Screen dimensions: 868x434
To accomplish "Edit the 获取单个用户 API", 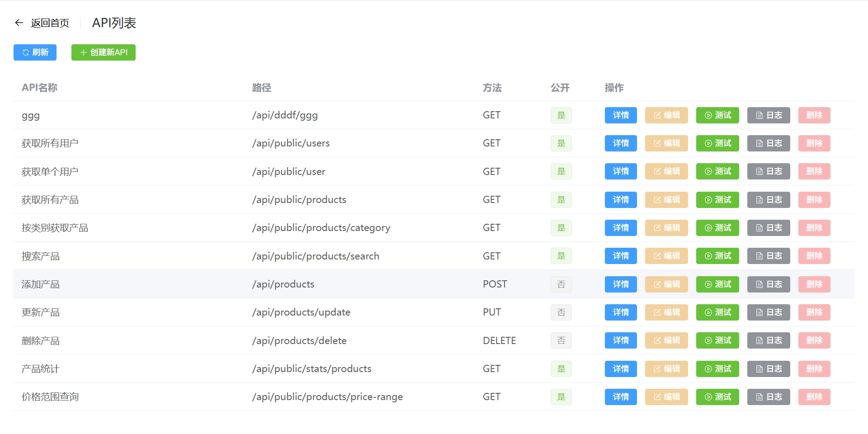I will 666,171.
